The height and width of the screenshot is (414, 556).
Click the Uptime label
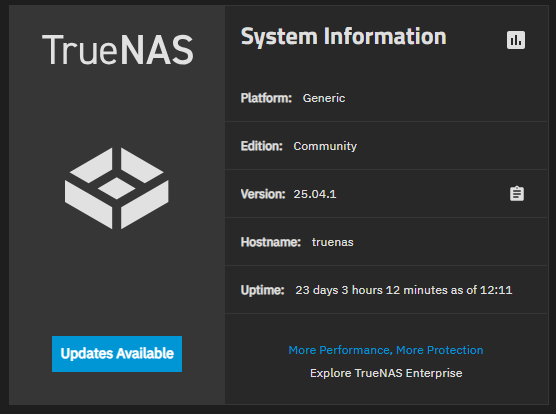coord(262,290)
